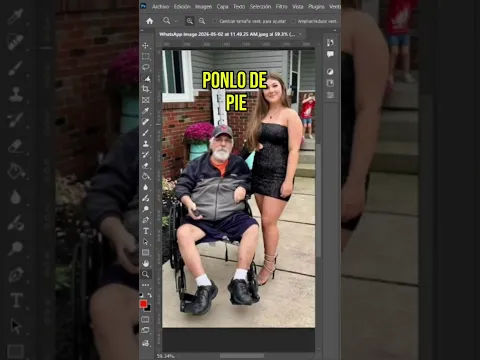Image resolution: width=480 pixels, height=360 pixels.
Task: Open the Imagen menu
Action: 203,7
